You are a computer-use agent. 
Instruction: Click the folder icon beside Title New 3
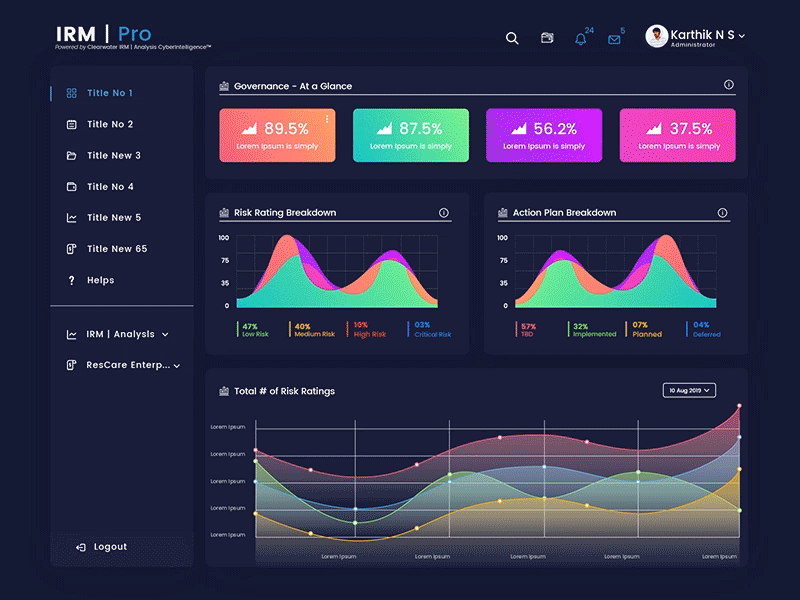[x=71, y=156]
